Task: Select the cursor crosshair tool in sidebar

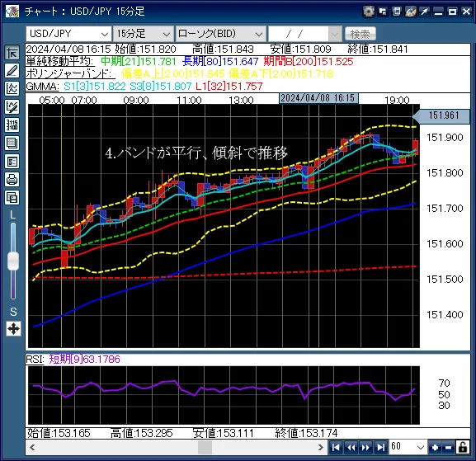Action: [12, 53]
